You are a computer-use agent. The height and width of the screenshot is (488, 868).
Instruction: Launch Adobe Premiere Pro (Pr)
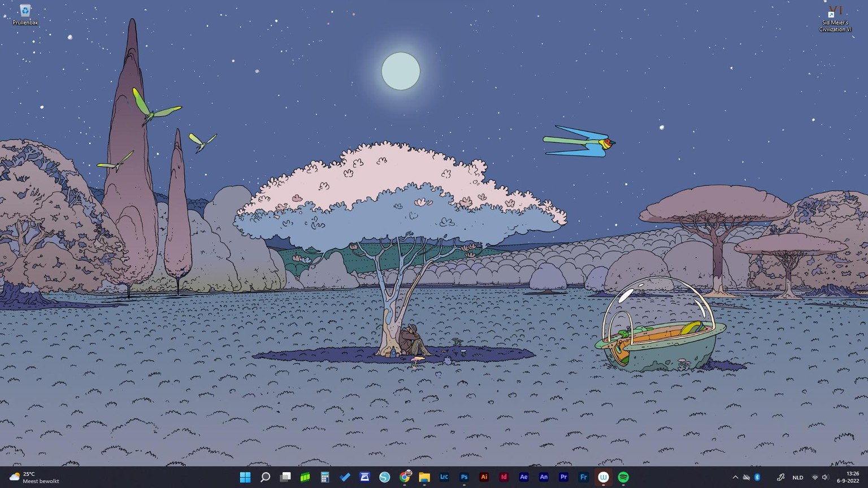pyautogui.click(x=563, y=477)
